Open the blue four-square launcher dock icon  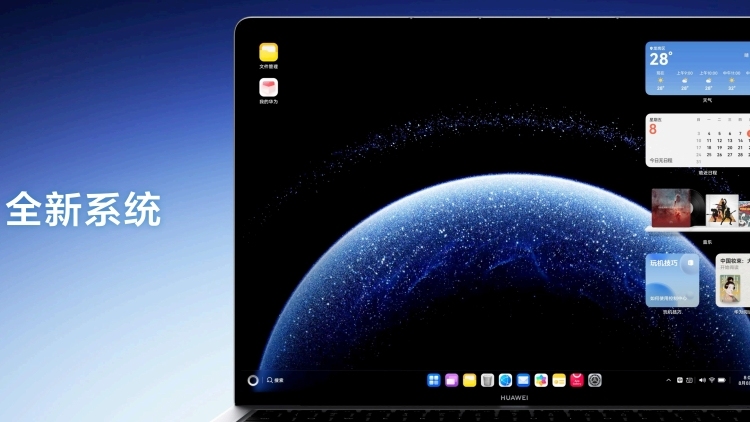tap(434, 380)
